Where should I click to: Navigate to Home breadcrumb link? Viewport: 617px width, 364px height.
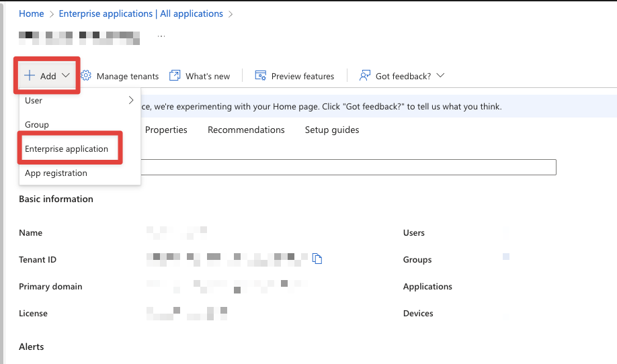click(31, 13)
